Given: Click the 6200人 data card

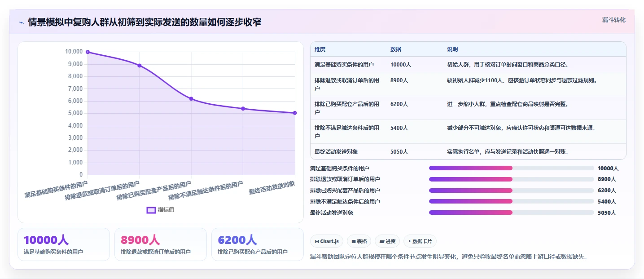Looking at the screenshot, I should (x=258, y=244).
